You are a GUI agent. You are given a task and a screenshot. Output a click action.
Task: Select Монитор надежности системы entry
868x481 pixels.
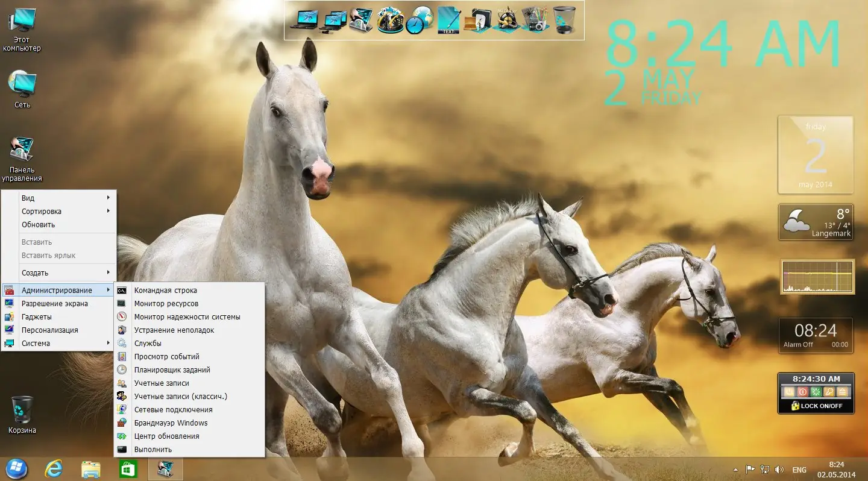[x=189, y=316]
